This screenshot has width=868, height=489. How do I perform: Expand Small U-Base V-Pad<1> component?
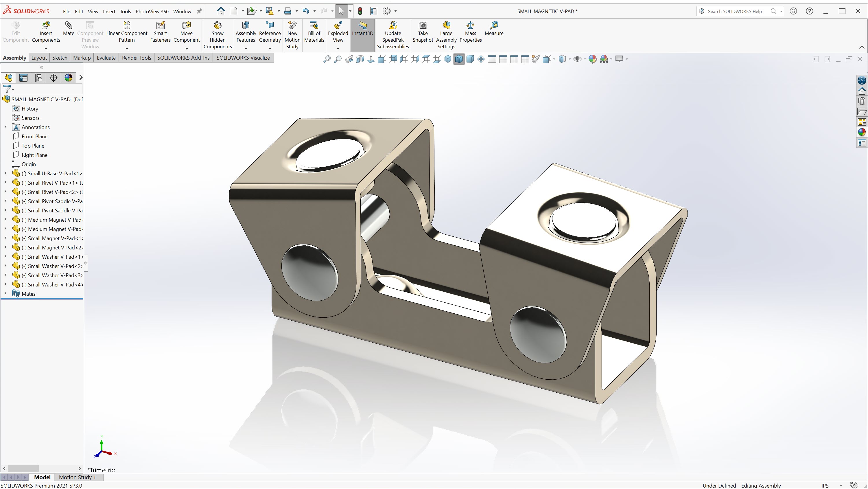(x=5, y=174)
